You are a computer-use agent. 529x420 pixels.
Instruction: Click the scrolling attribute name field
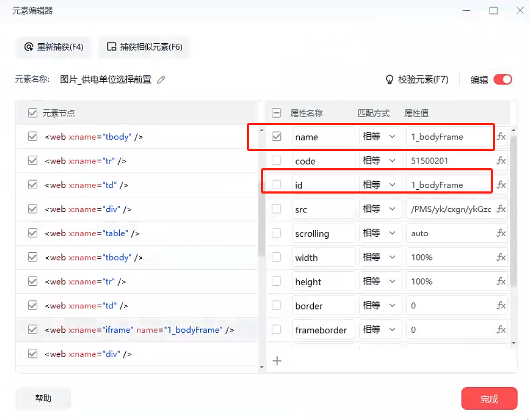pos(324,233)
